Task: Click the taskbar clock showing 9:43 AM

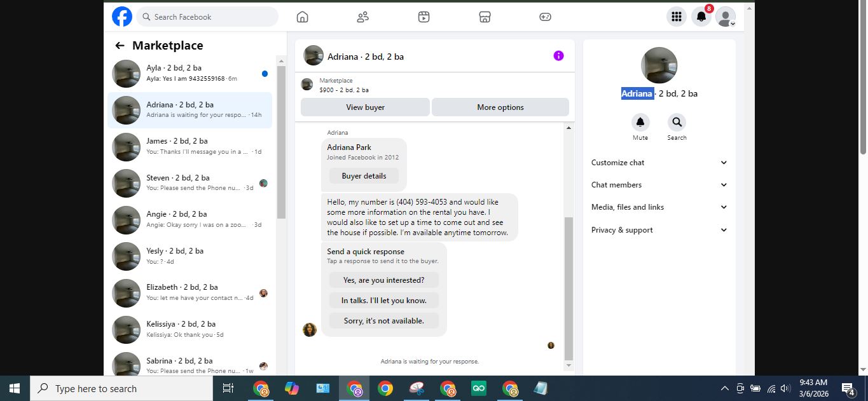Action: click(x=813, y=388)
